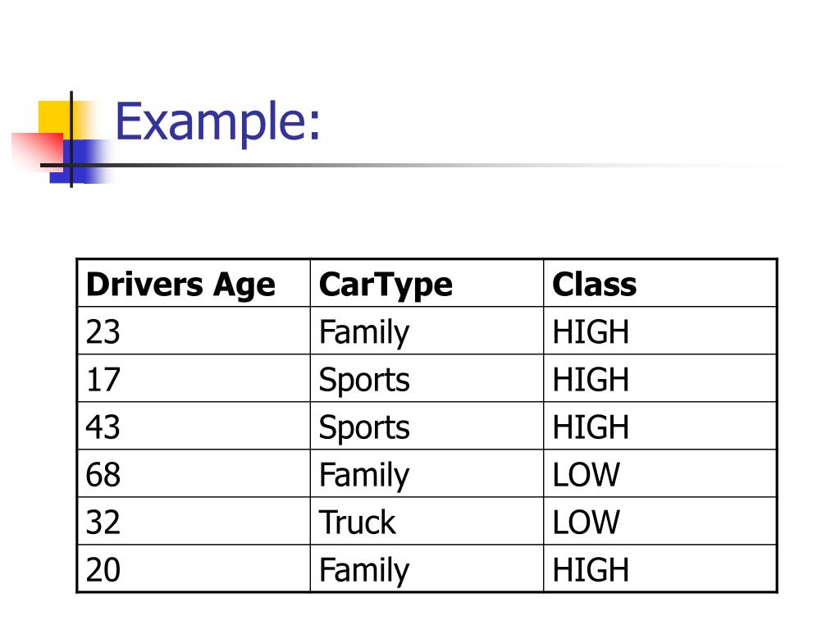Viewport: 840px width, 630px height.
Task: Select the 'Truck' car type cell
Action: (x=427, y=521)
